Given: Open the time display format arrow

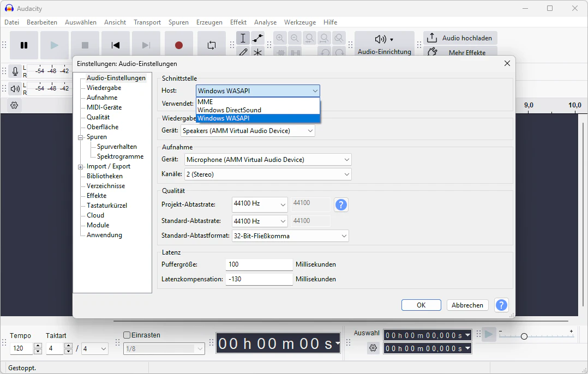Looking at the screenshot, I should [x=337, y=343].
